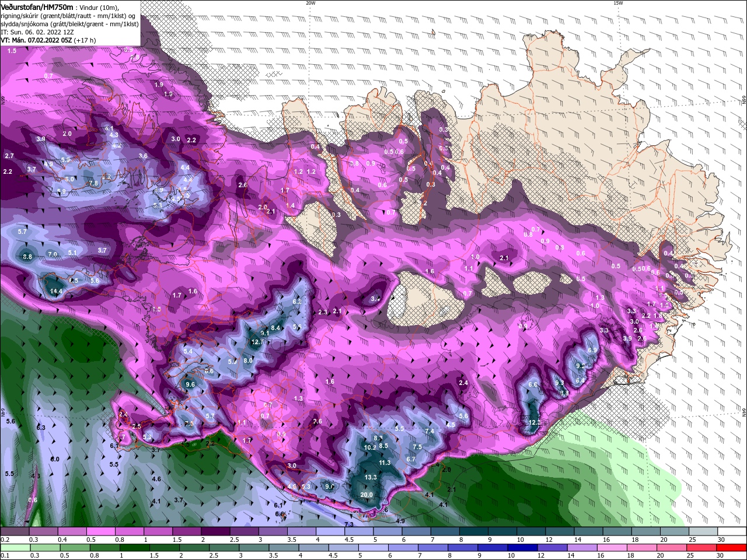Image resolution: width=747 pixels, height=560 pixels.
Task: Pick the light grey 25–30 snow swatch
Action: tap(703, 531)
